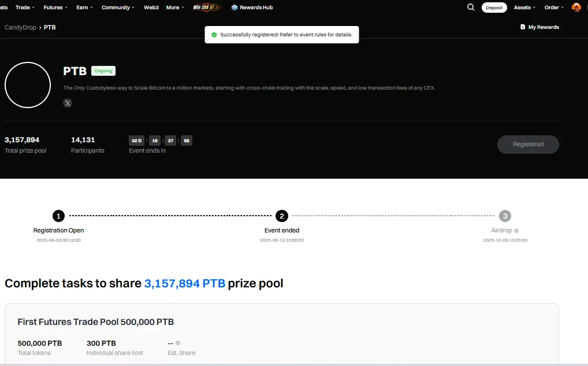Screen dimensions: 588x366
Task: Click step 1 Registration Open marker
Action: (58, 216)
